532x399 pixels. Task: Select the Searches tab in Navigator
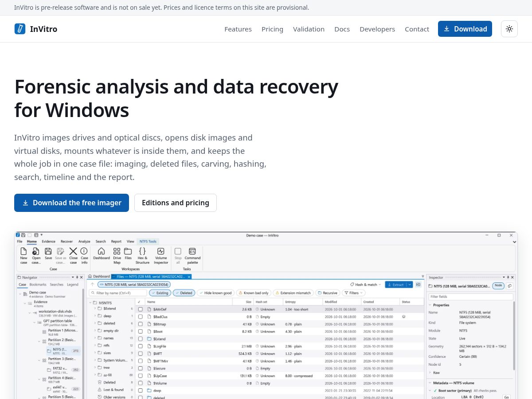click(56, 285)
